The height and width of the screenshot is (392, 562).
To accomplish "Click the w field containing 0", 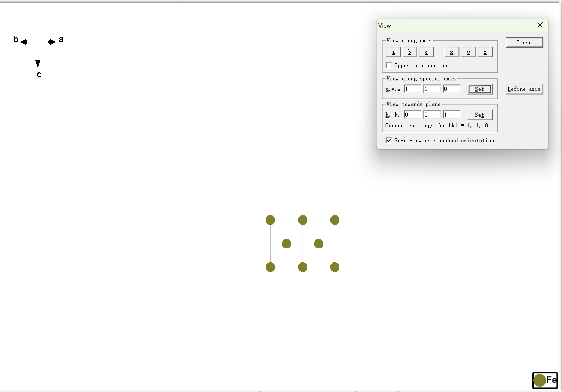I will coord(452,89).
